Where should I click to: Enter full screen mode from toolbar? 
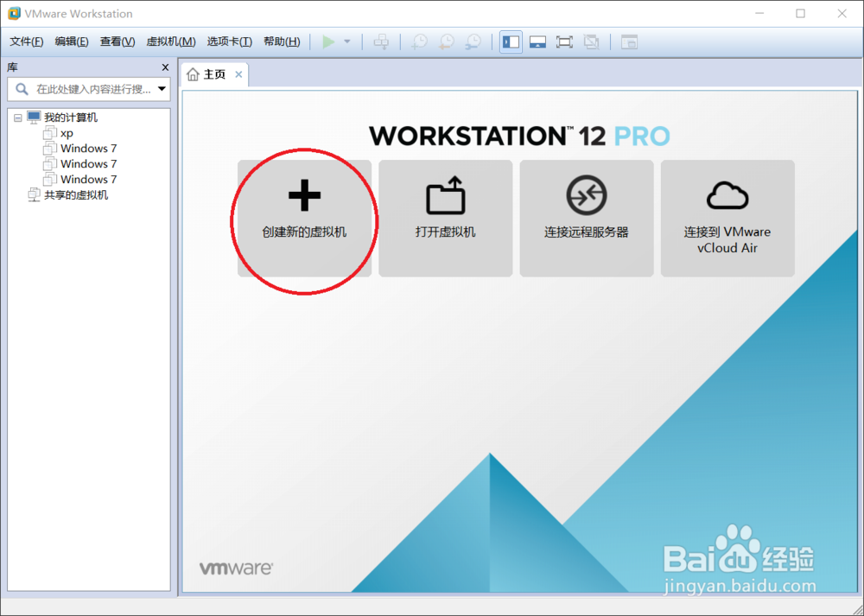(x=564, y=41)
